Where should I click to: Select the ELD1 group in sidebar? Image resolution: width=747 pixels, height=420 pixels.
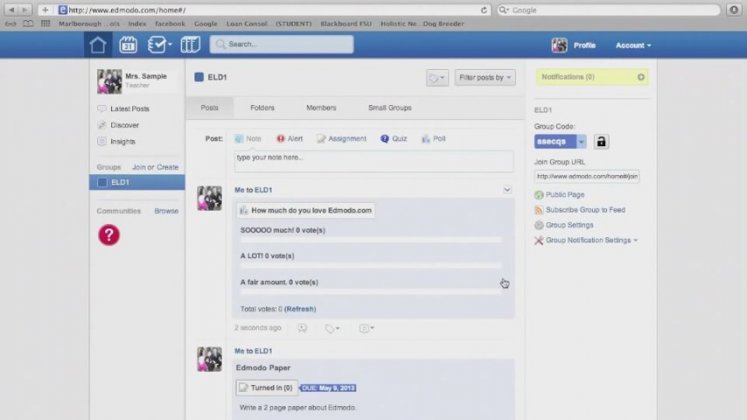(137, 182)
